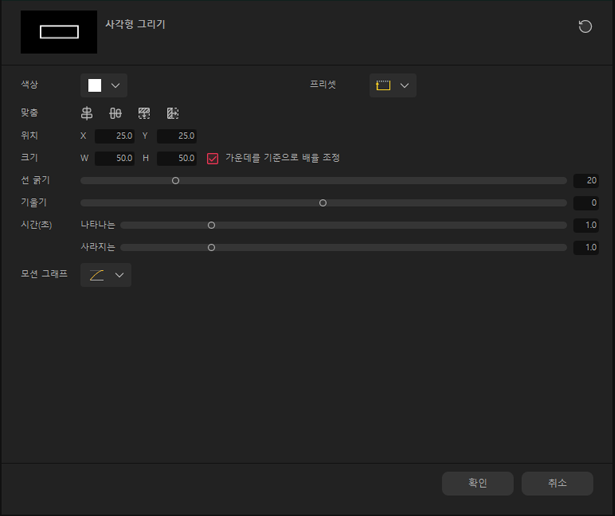Expand the 모션 그래프 dropdown

point(106,275)
